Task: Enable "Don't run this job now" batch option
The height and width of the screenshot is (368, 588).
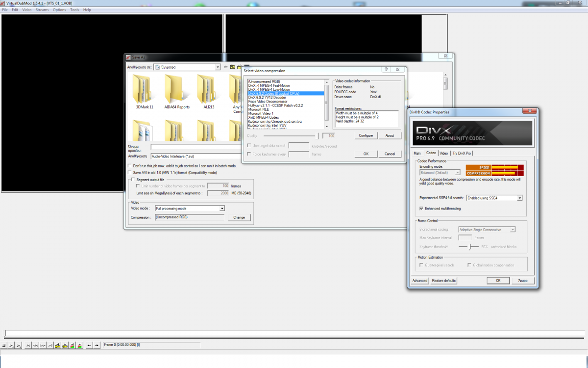Action: (x=129, y=166)
